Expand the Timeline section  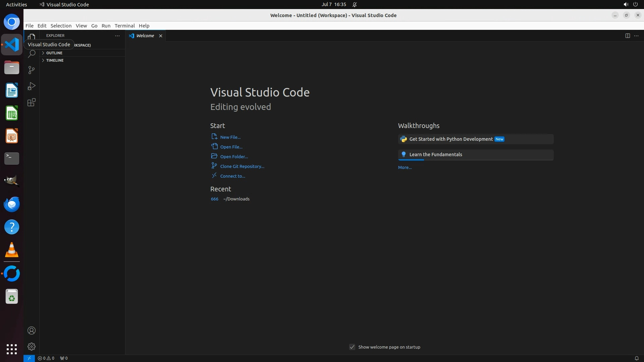(x=55, y=60)
